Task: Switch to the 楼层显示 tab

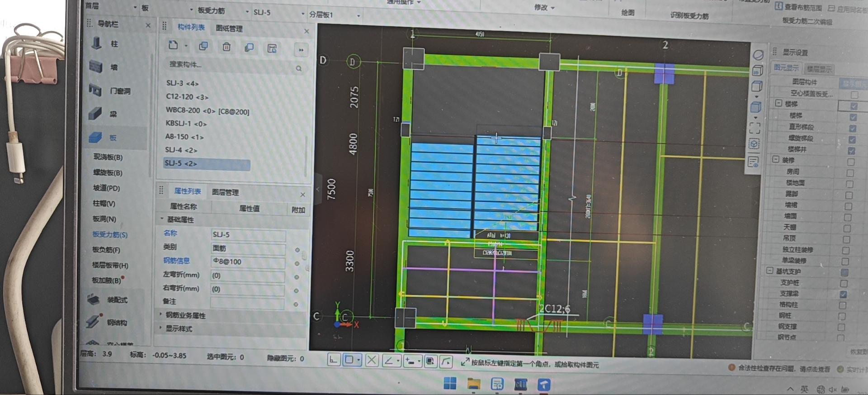Action: click(819, 69)
